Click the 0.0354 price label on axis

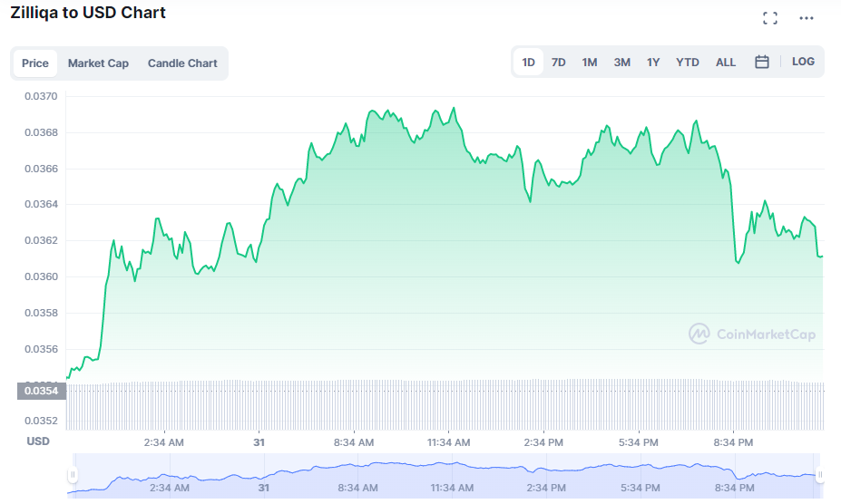tap(42, 391)
